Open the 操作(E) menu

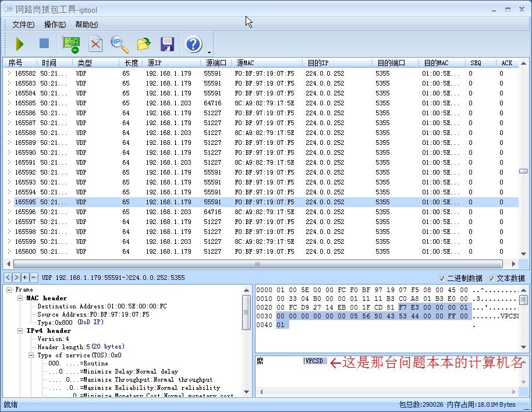(x=55, y=24)
